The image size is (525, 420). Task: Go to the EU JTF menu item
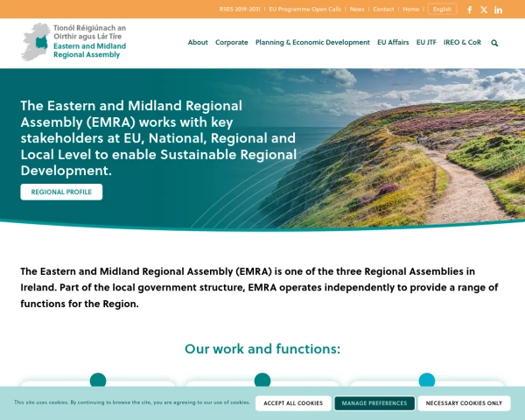coord(426,42)
